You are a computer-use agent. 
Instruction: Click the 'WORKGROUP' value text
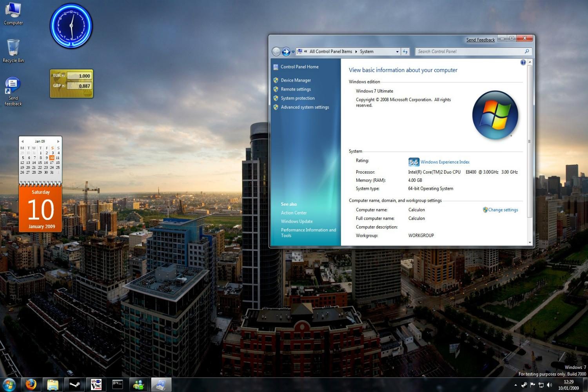(421, 236)
